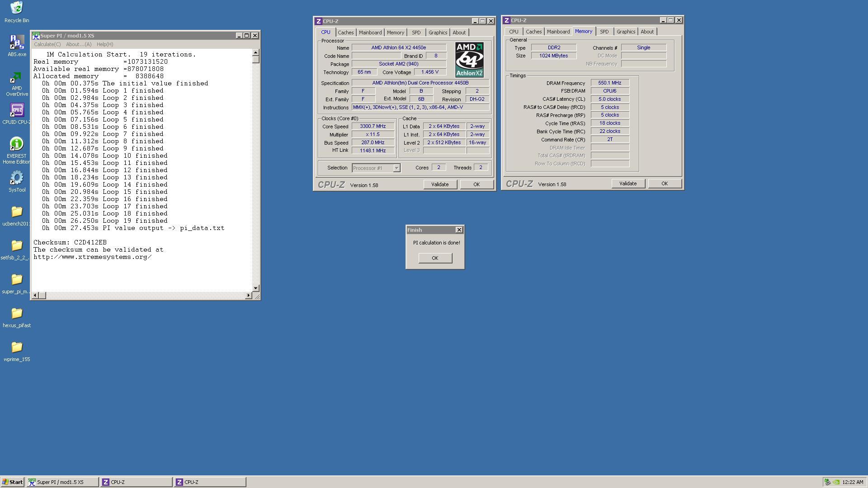Viewport: 868px width, 488px height.
Task: Launch SysTool desktop icon
Action: 17,182
